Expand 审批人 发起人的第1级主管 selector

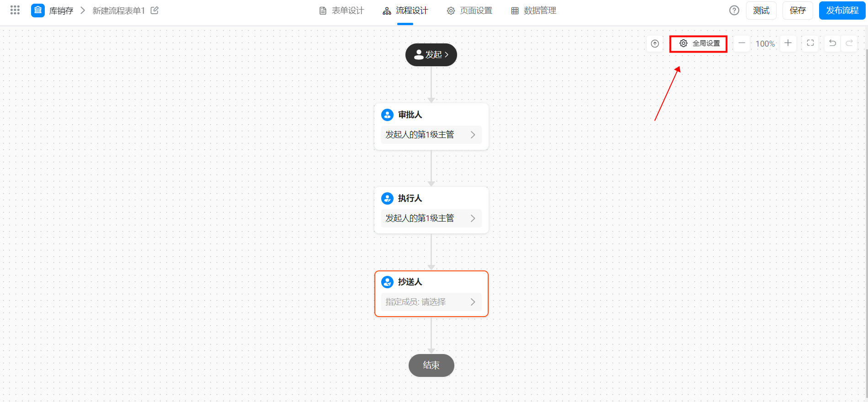[431, 135]
